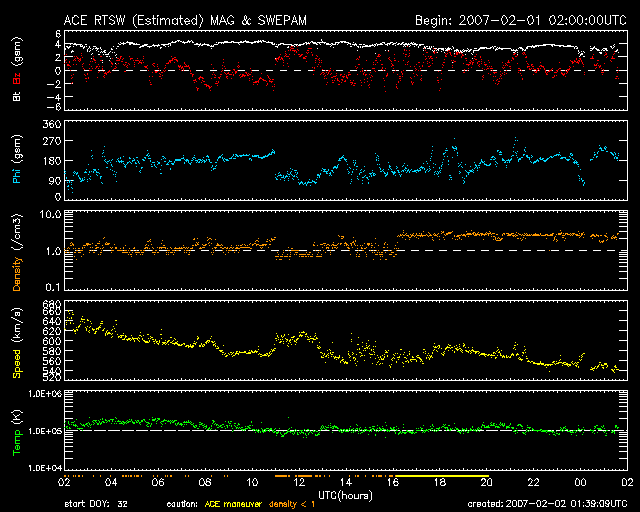Click the '04' hour label on the time axis

(111, 482)
